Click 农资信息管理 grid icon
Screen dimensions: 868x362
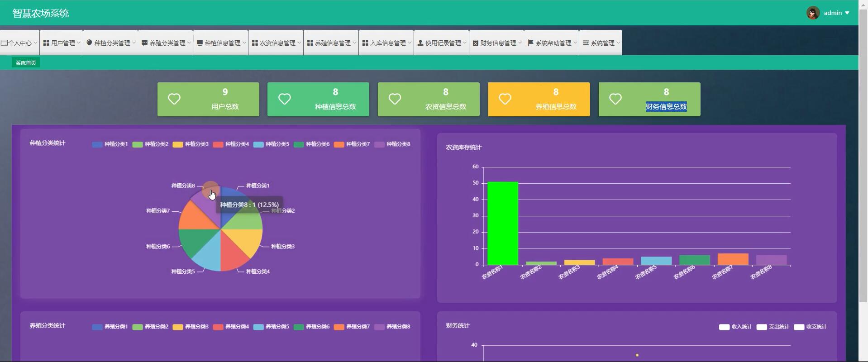coord(255,43)
